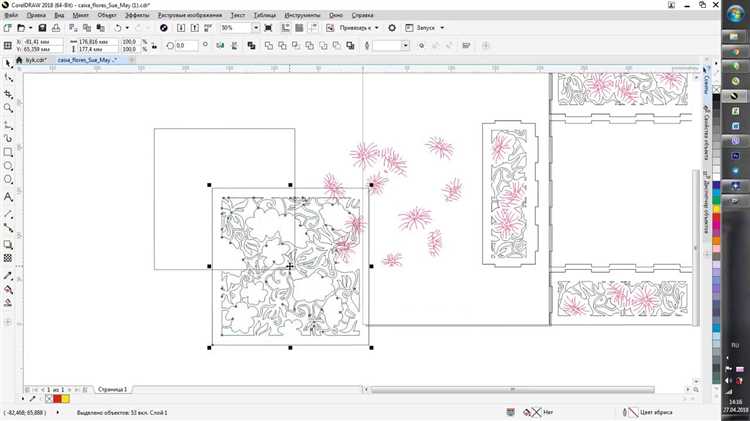Click the horizontal scrollbar below the canvas

click(512, 390)
